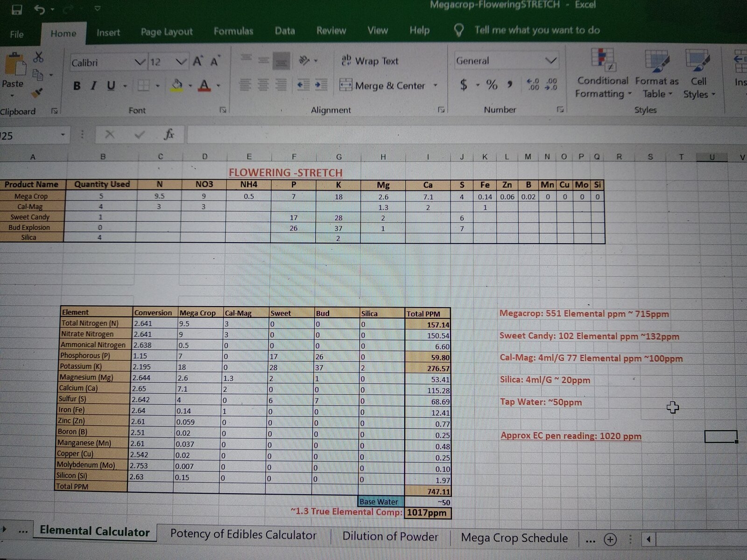Image resolution: width=747 pixels, height=560 pixels.
Task: Increase decimal places
Action: (533, 84)
